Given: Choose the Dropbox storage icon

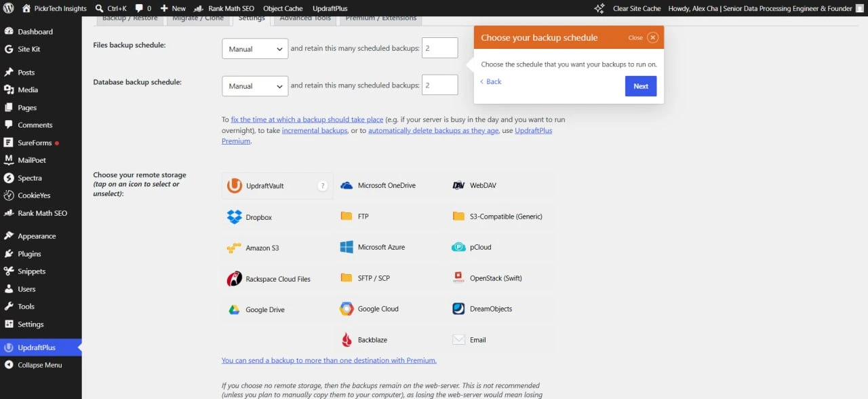Looking at the screenshot, I should [x=234, y=217].
